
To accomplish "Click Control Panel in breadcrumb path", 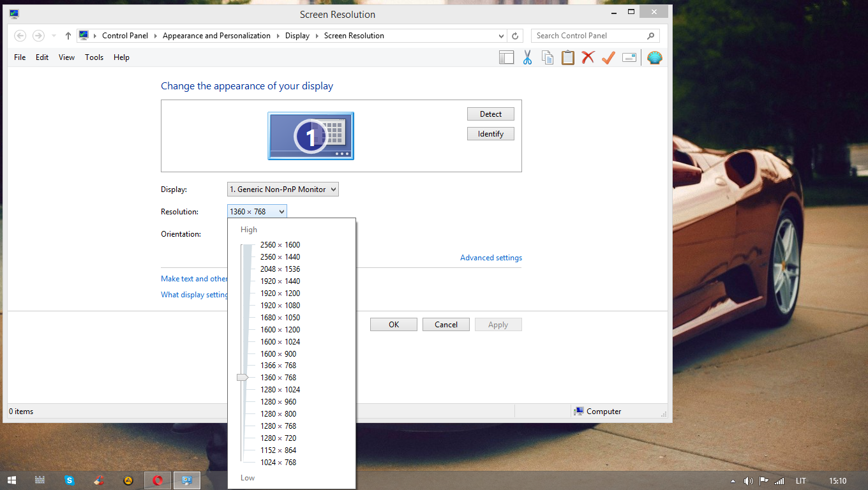I will [125, 36].
